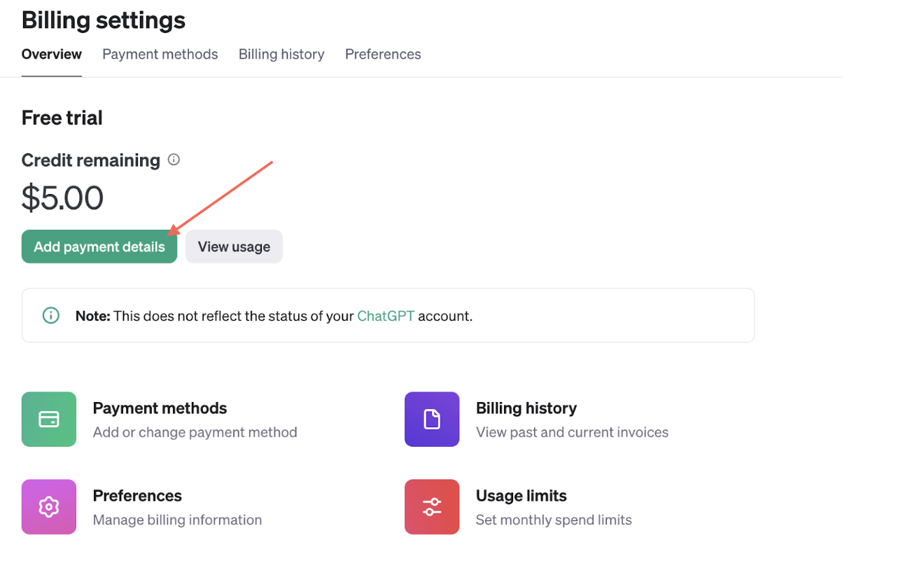
Task: Click "Set monthly spend limits" description text
Action: 554,520
